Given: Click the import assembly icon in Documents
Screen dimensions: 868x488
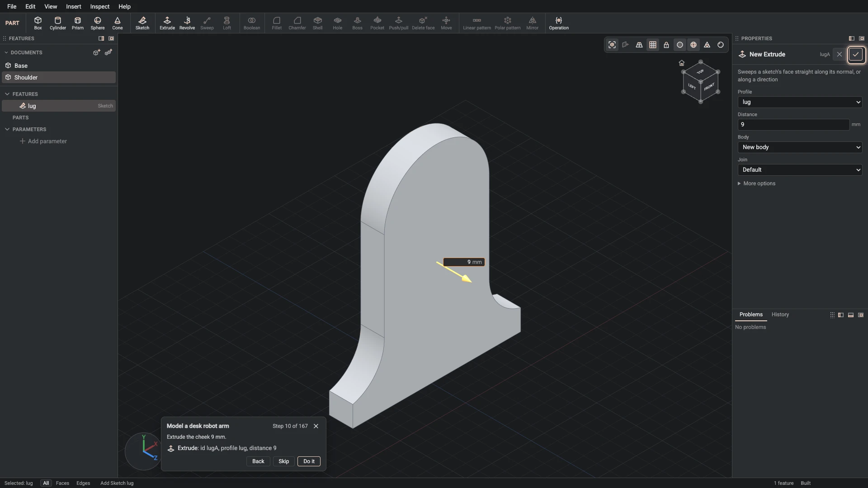Looking at the screenshot, I should [108, 52].
